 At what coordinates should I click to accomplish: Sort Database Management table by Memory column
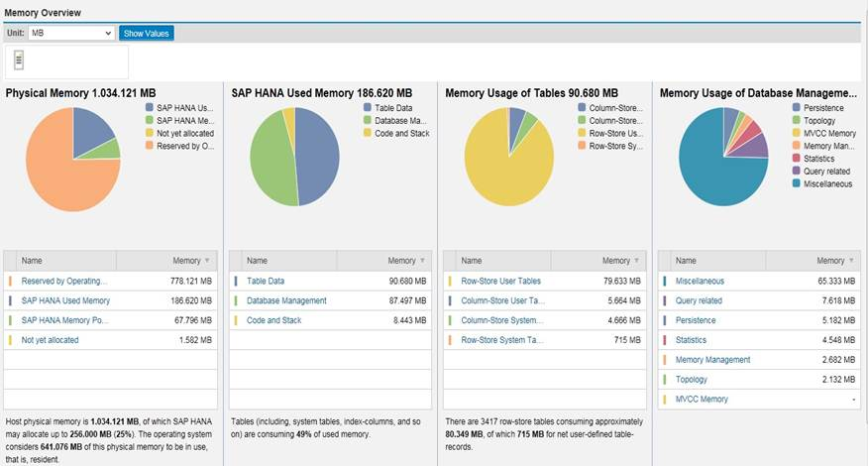click(x=813, y=261)
